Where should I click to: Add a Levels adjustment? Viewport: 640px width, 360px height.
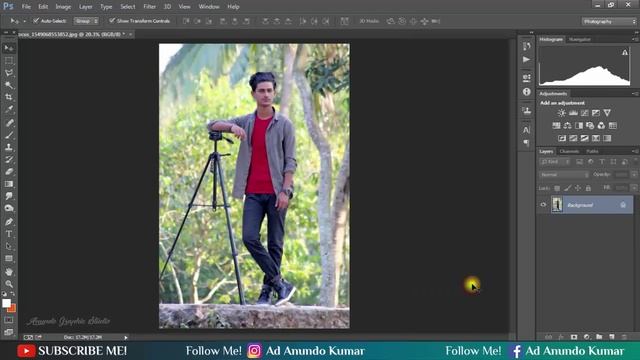click(573, 113)
